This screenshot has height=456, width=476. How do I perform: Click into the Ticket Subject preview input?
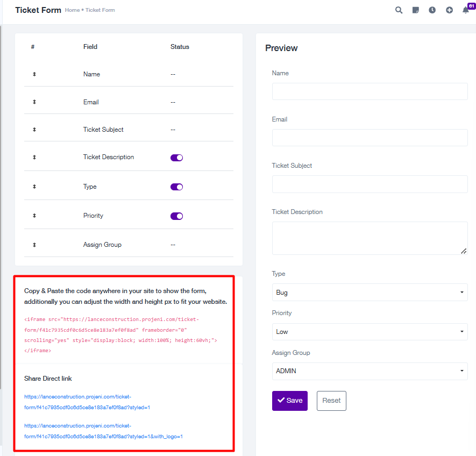click(370, 184)
